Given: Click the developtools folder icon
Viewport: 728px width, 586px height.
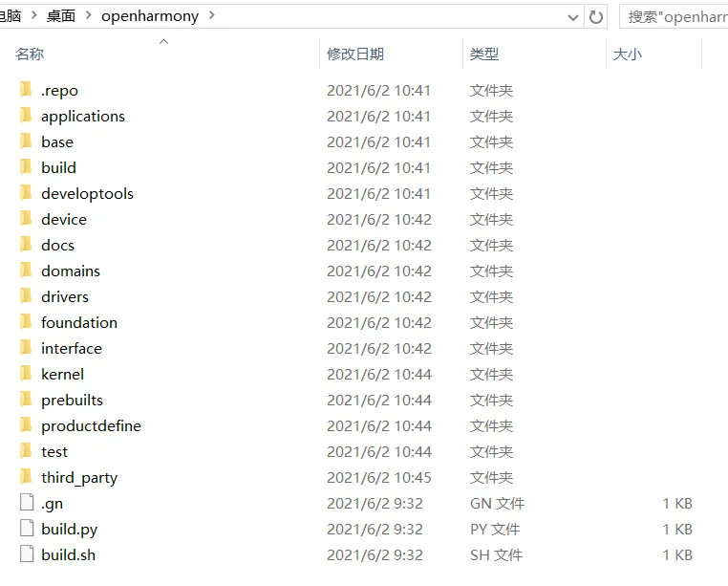Looking at the screenshot, I should [x=27, y=193].
